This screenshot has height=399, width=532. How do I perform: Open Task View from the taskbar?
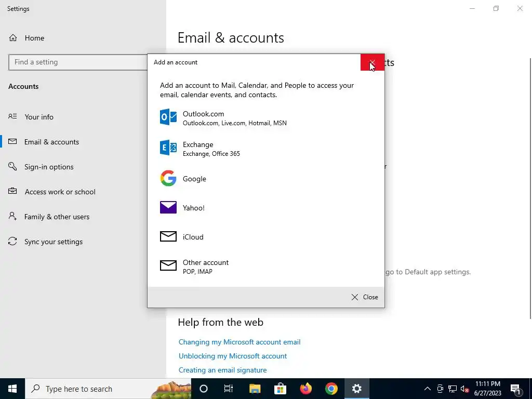[x=229, y=389]
